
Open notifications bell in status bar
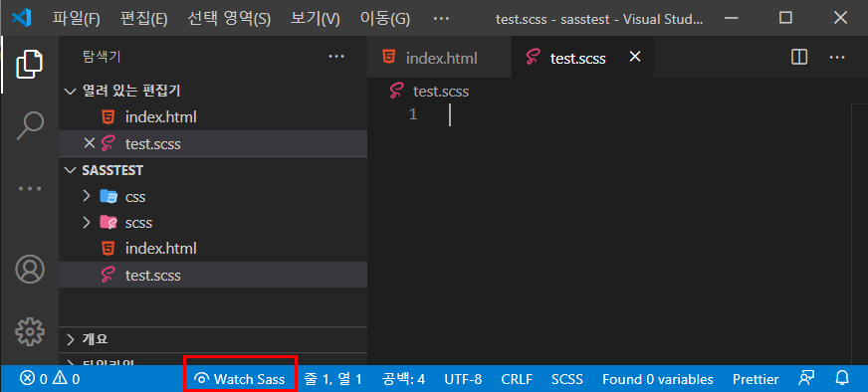(x=842, y=379)
